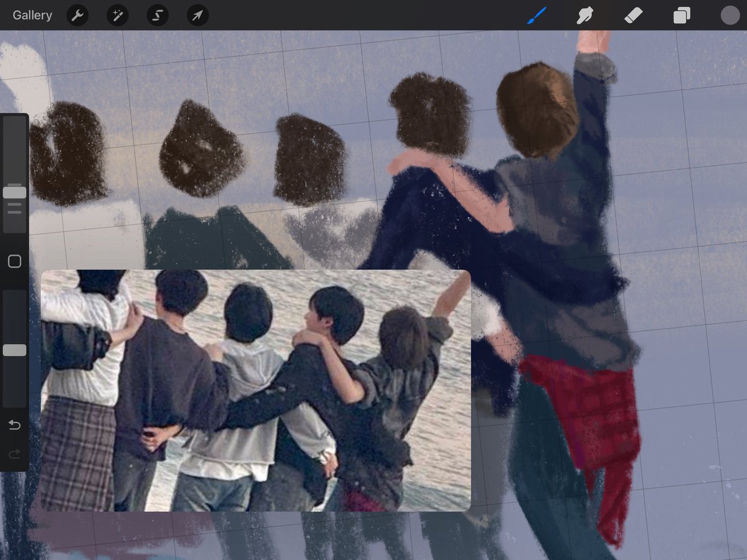Viewport: 747px width, 560px height.
Task: Adjust the brush opacity slider
Action: click(14, 350)
